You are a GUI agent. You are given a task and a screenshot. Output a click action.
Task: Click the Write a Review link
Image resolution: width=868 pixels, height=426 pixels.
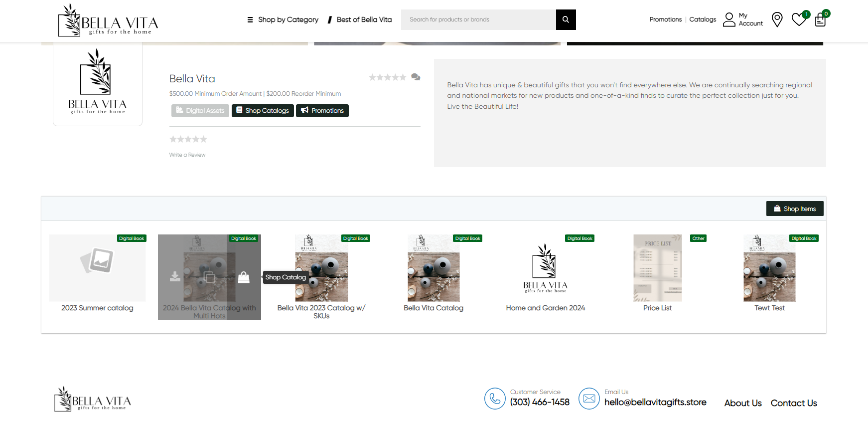tap(187, 155)
